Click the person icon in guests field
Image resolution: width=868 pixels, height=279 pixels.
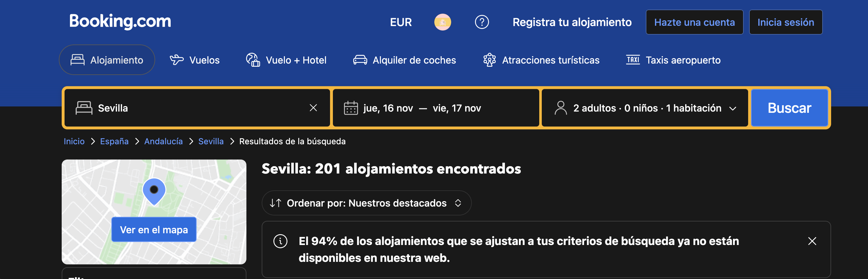pos(560,108)
